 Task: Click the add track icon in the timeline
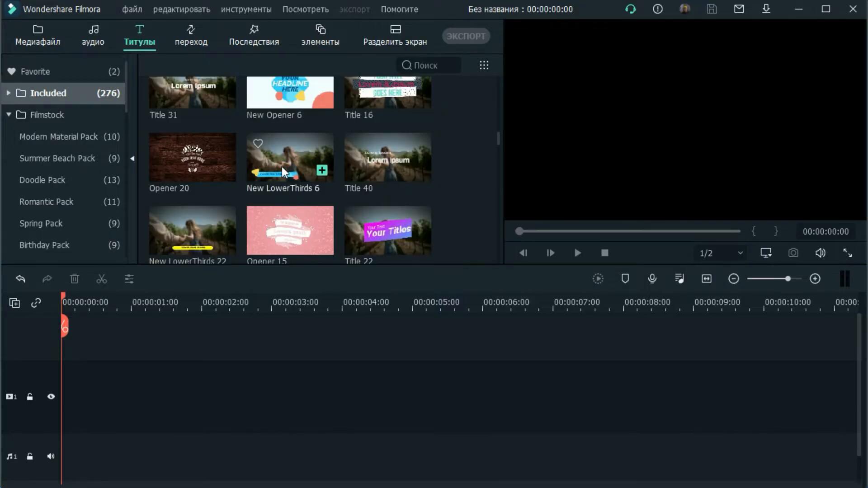pos(14,303)
